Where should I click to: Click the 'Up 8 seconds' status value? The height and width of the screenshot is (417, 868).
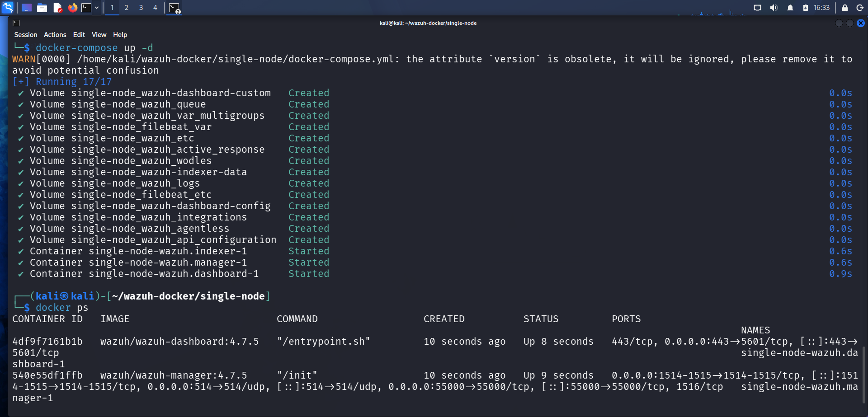click(x=558, y=342)
